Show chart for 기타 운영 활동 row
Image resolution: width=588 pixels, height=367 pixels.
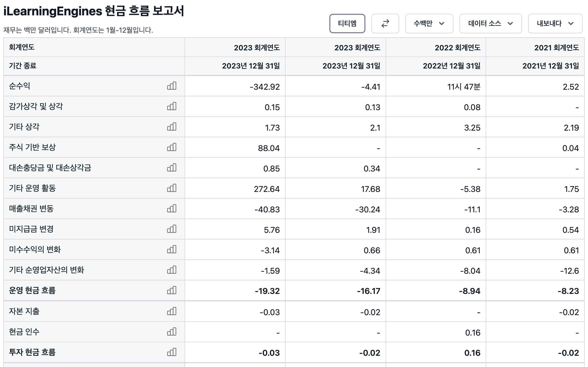point(172,188)
